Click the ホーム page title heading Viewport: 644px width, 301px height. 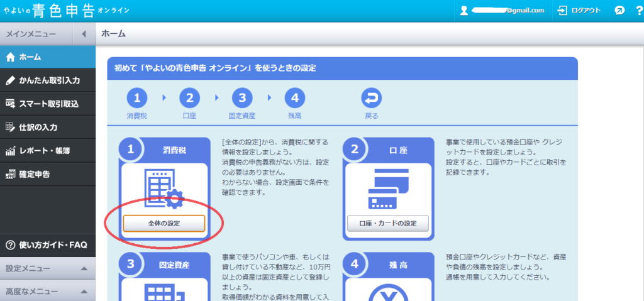coord(113,34)
